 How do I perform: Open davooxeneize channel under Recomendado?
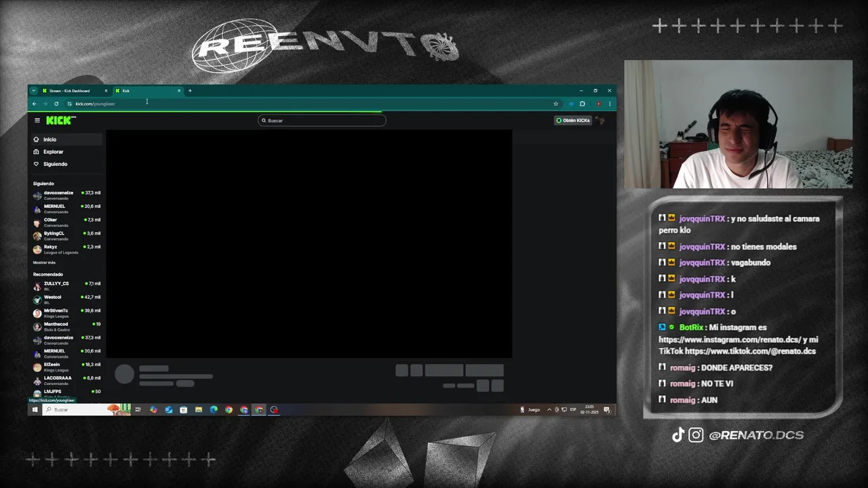(x=66, y=340)
